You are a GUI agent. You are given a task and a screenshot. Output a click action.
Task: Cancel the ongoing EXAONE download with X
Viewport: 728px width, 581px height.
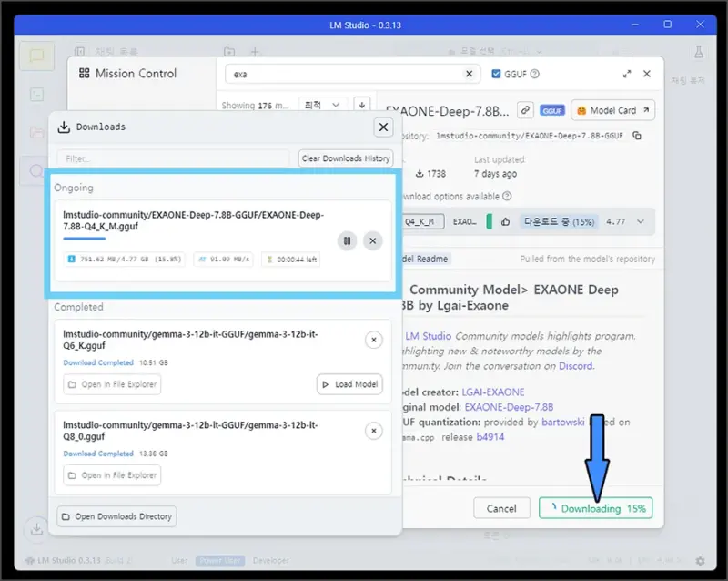372,240
